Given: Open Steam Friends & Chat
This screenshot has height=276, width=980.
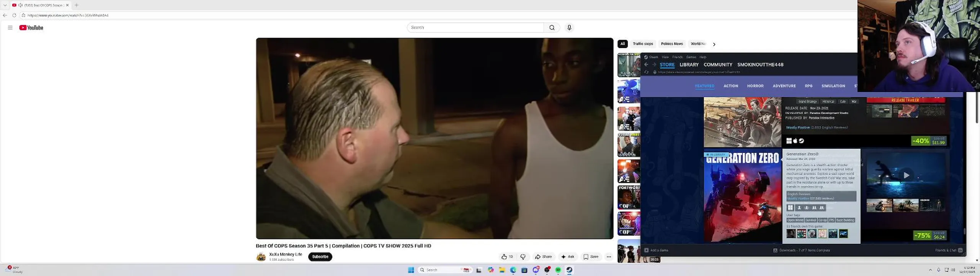Looking at the screenshot, I should (949, 250).
